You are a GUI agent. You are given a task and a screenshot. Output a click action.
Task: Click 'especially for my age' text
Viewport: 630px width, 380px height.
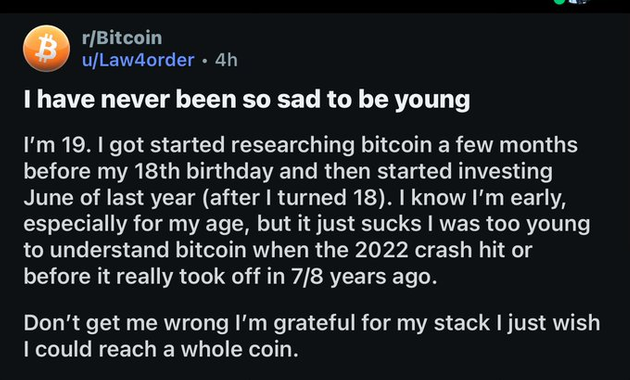tap(137, 225)
